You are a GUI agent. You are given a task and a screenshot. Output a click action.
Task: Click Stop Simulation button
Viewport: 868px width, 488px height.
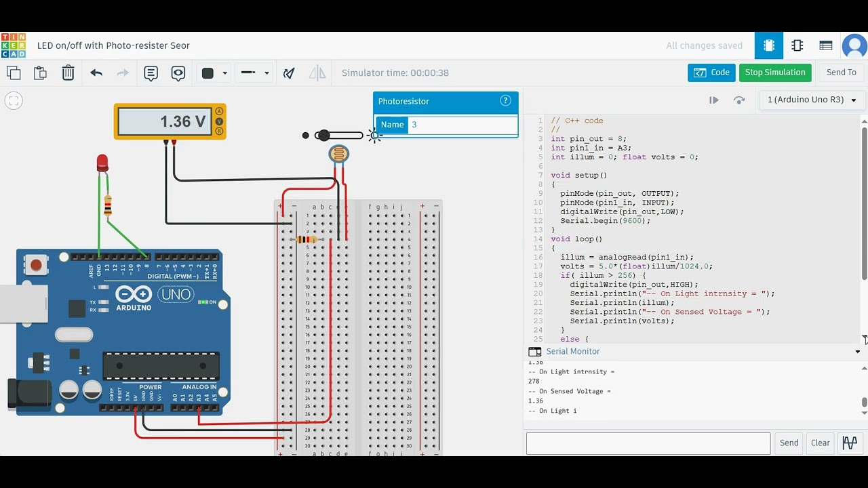point(775,73)
